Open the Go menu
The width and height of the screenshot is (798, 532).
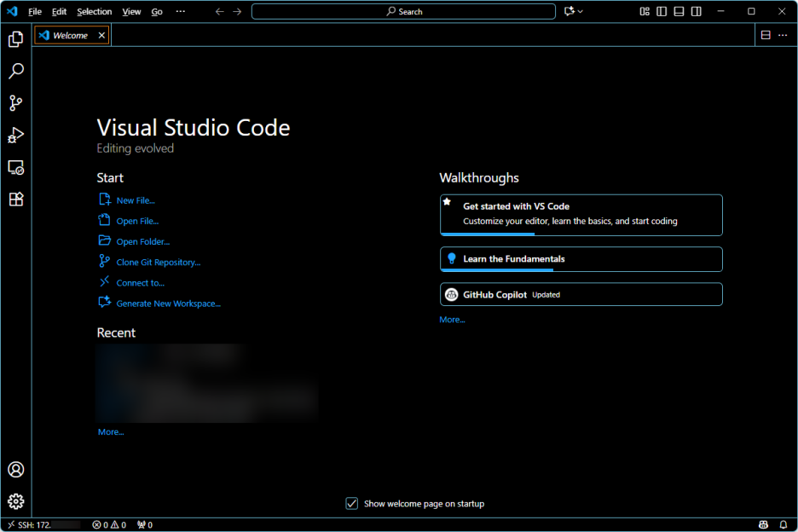(157, 11)
